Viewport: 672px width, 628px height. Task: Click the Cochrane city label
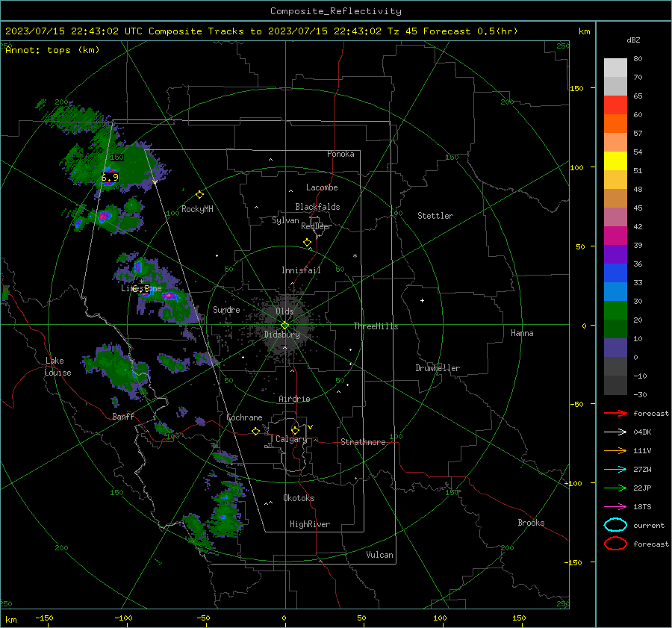[x=244, y=417]
